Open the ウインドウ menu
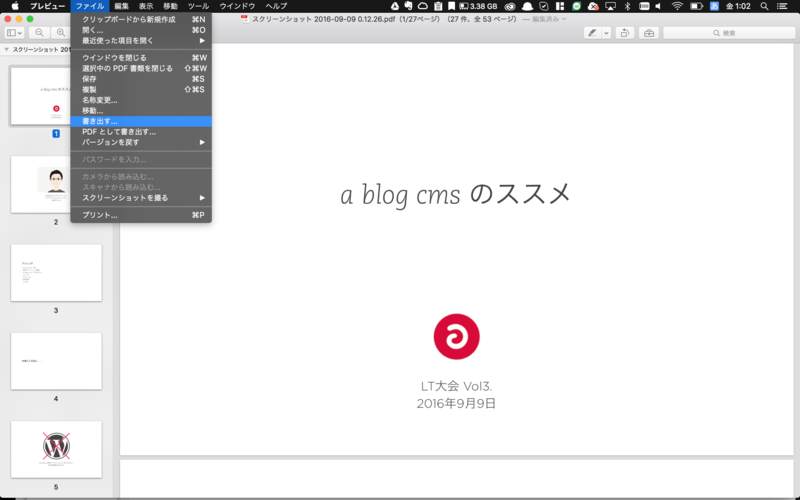The image size is (800, 500). [x=237, y=6]
